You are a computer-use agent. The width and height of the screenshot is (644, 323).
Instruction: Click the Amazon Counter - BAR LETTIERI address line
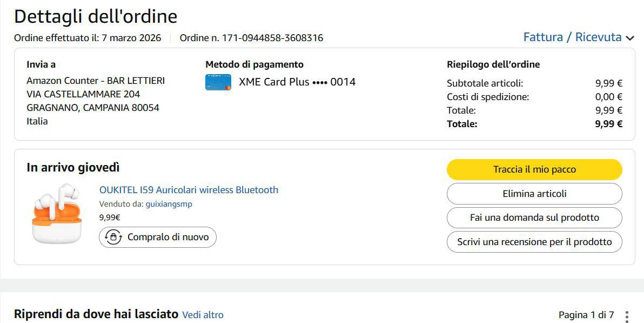[x=96, y=81]
